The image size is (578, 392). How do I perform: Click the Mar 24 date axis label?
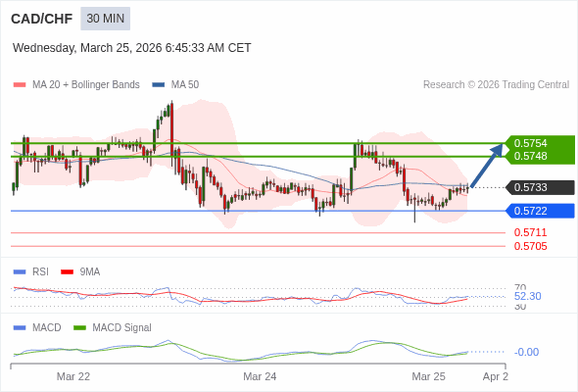[x=260, y=376]
